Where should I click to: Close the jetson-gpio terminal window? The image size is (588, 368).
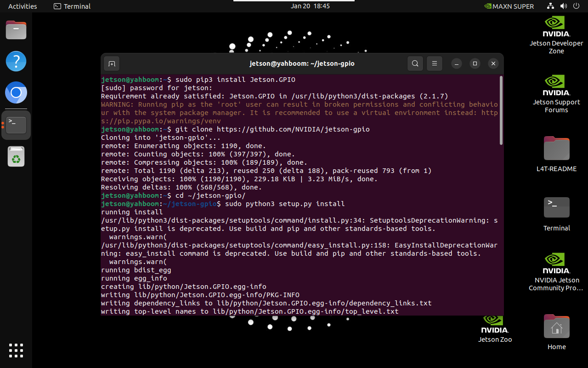493,63
